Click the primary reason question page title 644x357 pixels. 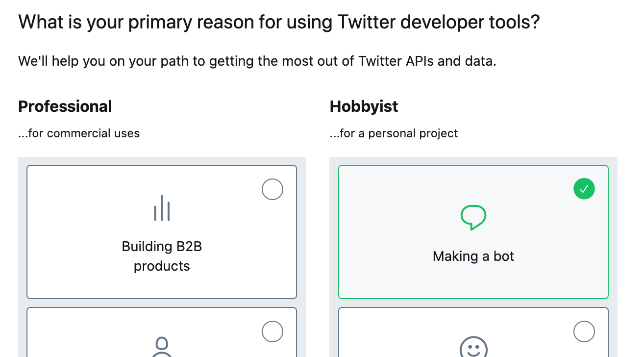(279, 23)
